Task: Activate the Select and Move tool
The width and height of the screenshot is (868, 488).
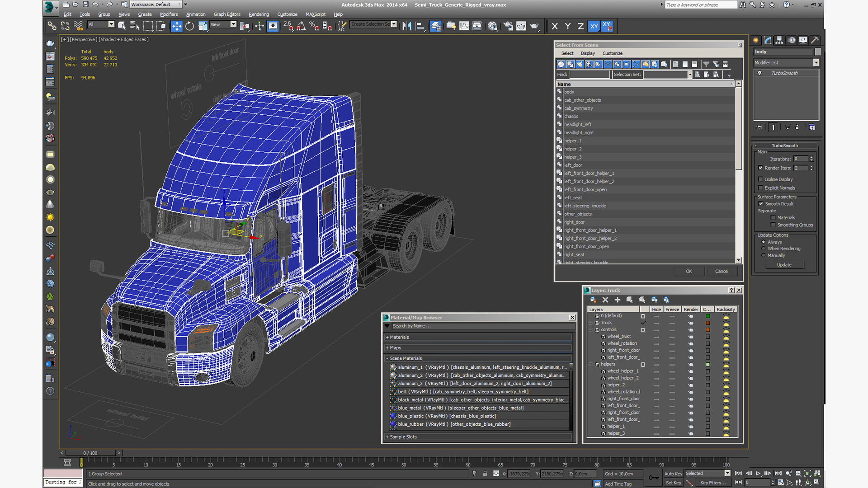Action: [x=176, y=26]
